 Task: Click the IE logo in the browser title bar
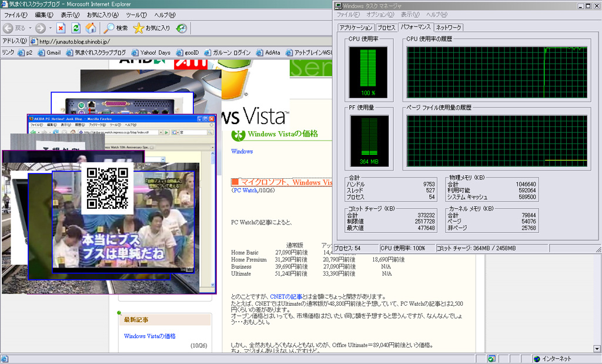click(x=4, y=4)
